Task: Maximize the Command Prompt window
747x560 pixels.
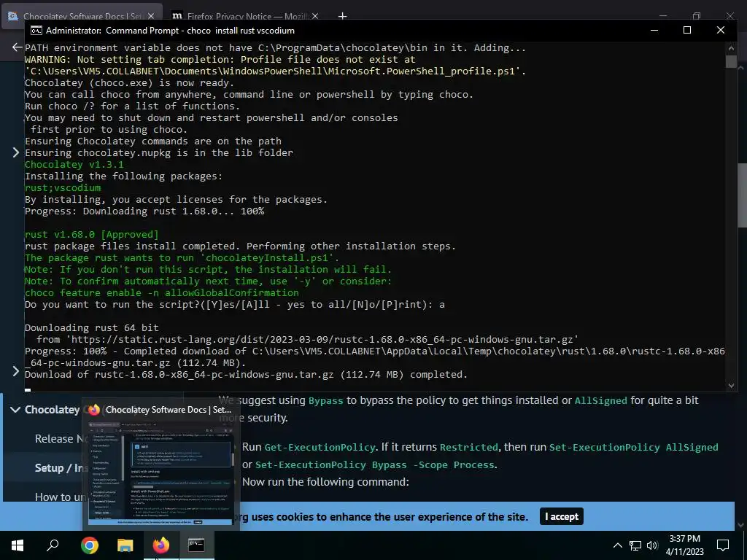Action: coord(687,30)
